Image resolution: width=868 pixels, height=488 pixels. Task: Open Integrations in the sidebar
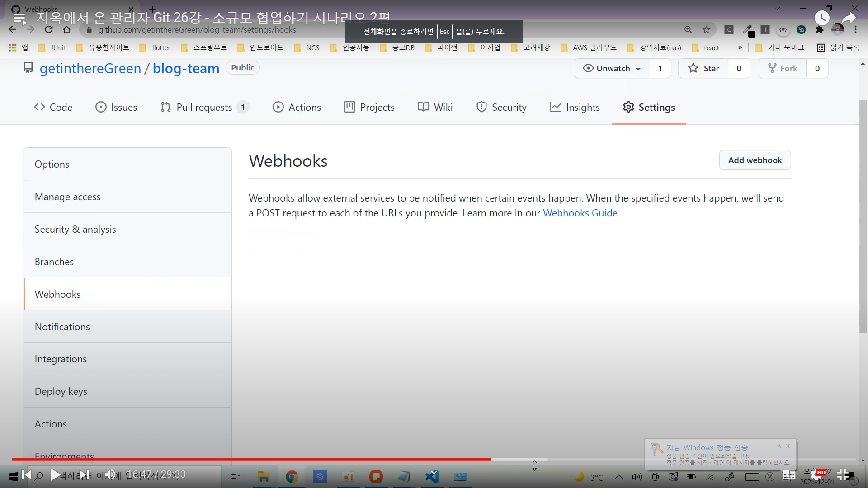(x=127, y=359)
